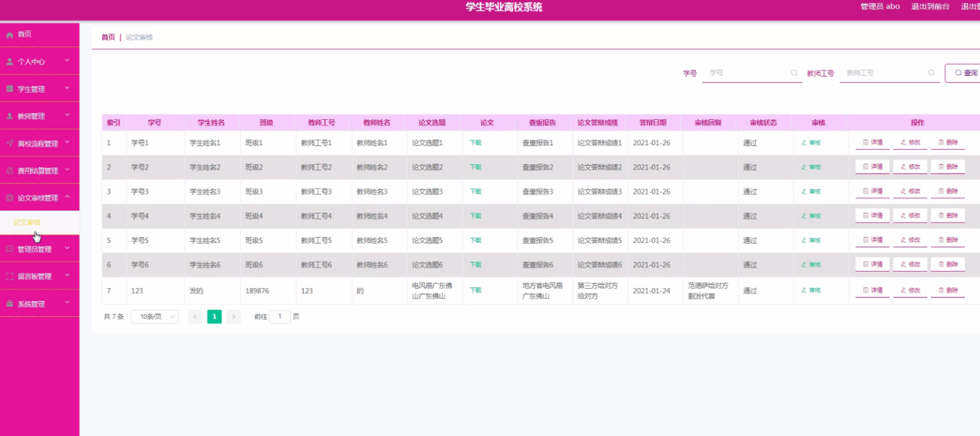Click the 系统管理 sidebar icon
This screenshot has width=980, height=436.
10,304
